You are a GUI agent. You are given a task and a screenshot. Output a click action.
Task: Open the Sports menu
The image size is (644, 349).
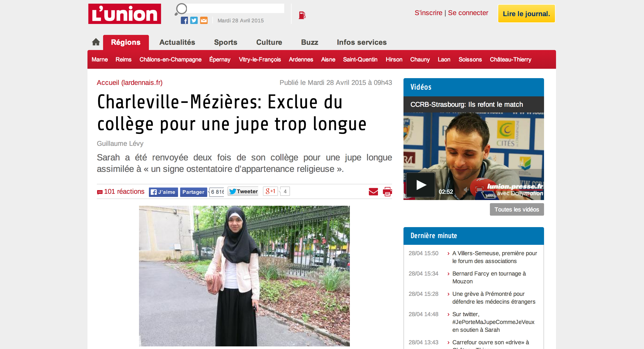[225, 42]
